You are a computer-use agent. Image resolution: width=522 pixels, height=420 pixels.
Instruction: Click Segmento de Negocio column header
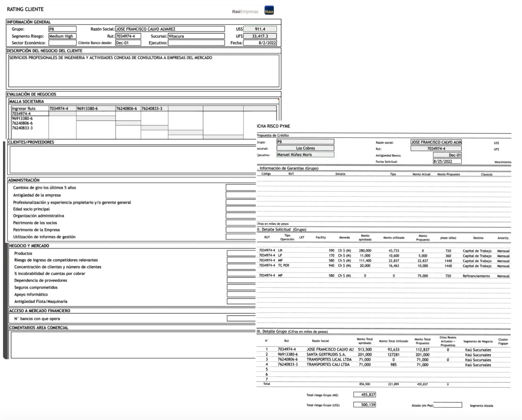(x=478, y=341)
